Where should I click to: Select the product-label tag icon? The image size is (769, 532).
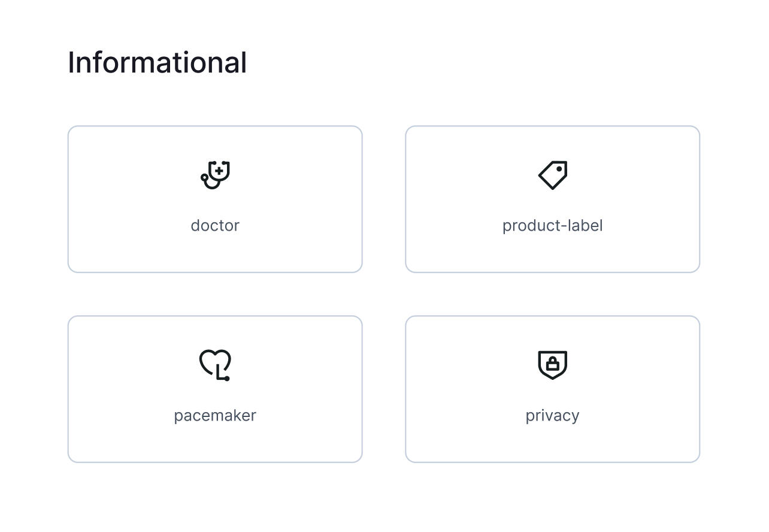(552, 175)
